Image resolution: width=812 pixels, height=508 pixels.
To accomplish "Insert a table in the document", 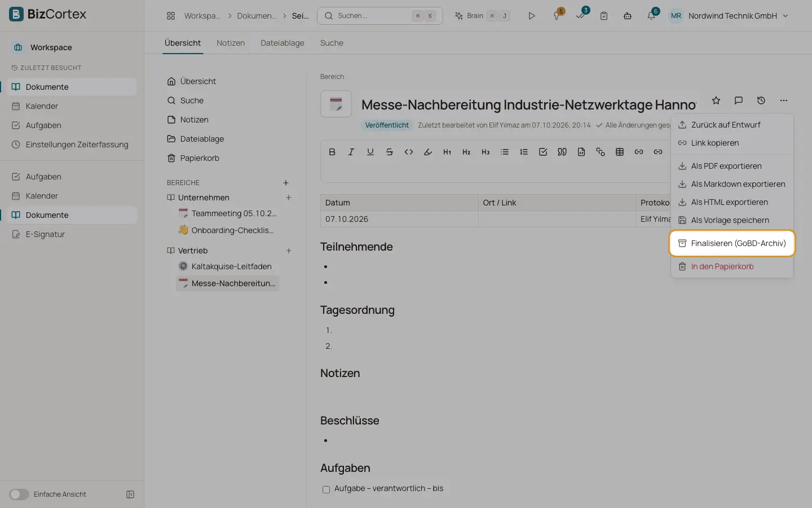I will (x=620, y=152).
